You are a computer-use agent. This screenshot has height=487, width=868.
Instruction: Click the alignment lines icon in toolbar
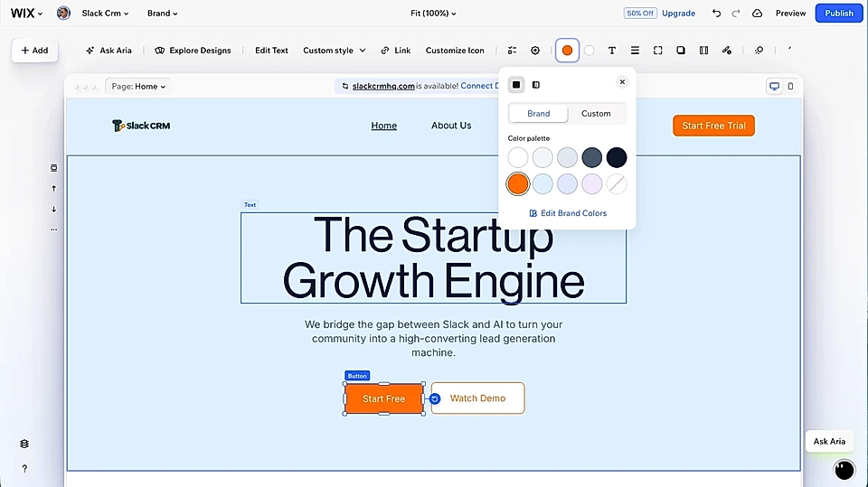pos(635,51)
